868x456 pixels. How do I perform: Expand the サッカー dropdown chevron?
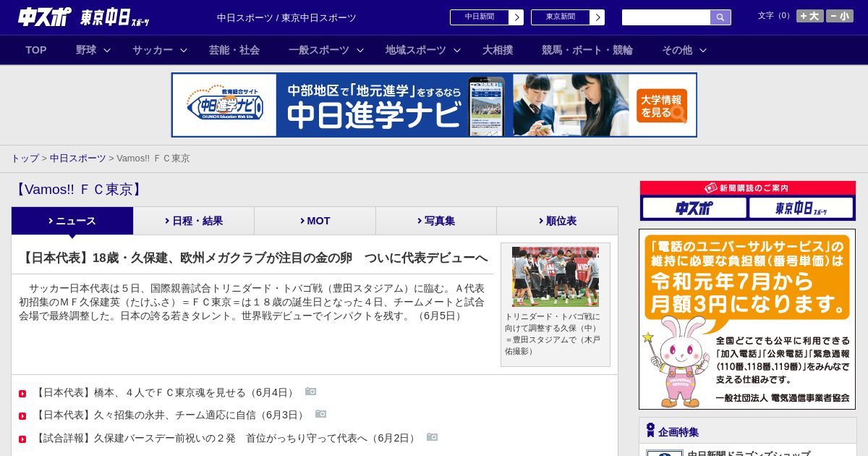[x=184, y=50]
